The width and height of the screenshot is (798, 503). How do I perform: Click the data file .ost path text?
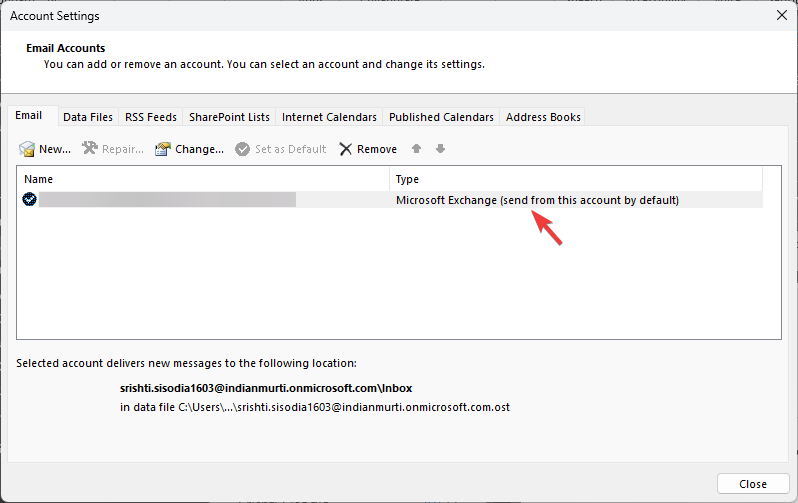coord(315,407)
